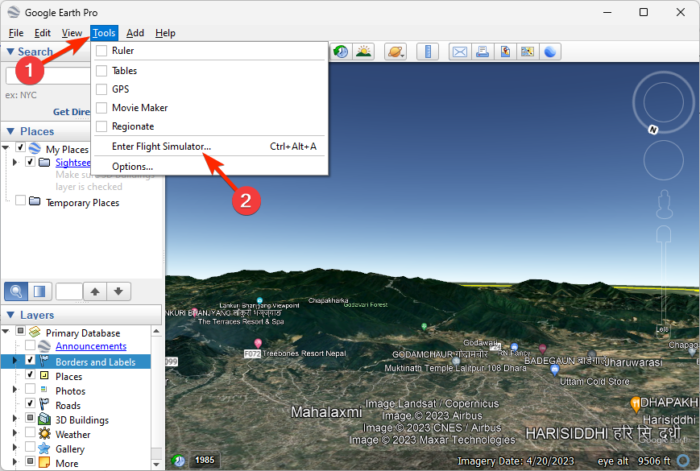Image resolution: width=700 pixels, height=471 pixels.
Task: Disable the Roads layer checkbox
Action: coord(30,403)
